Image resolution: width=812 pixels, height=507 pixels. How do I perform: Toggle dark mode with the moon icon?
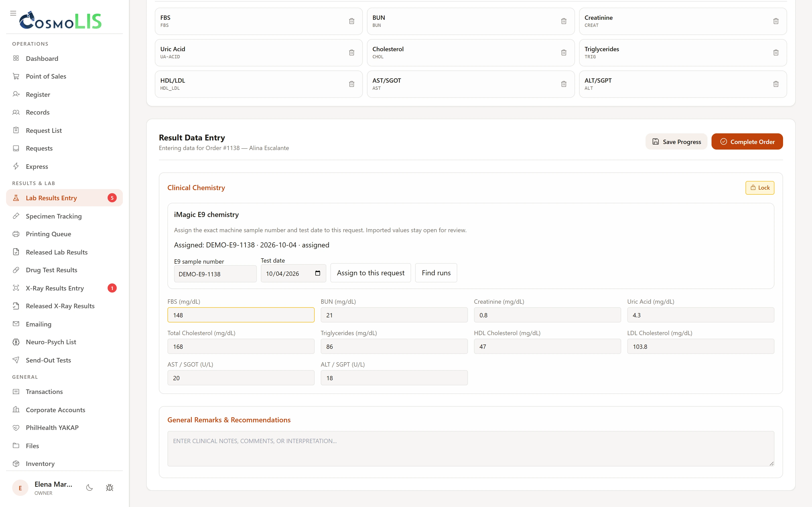(89, 487)
